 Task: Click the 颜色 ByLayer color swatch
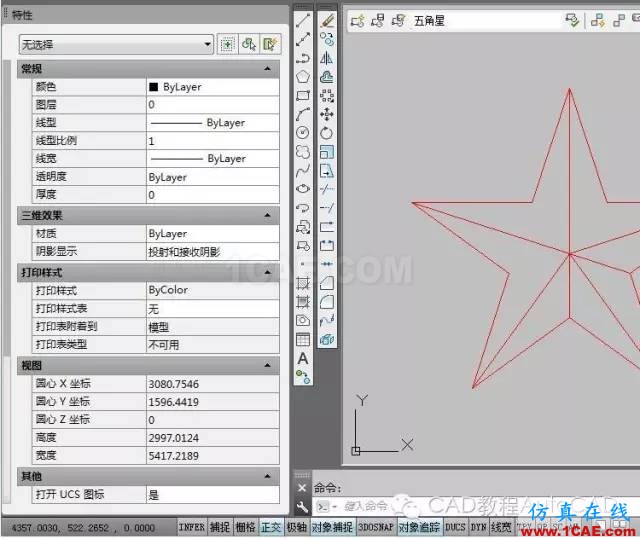point(153,87)
